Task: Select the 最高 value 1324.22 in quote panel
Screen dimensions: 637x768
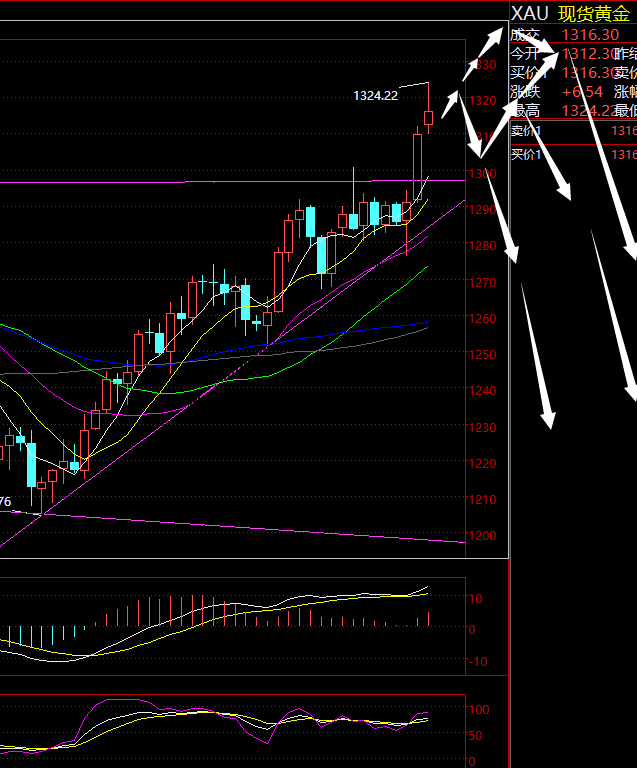Action: (588, 111)
